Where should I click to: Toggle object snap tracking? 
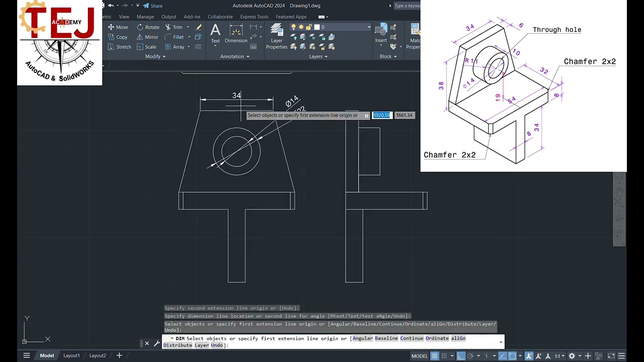[x=502, y=356]
